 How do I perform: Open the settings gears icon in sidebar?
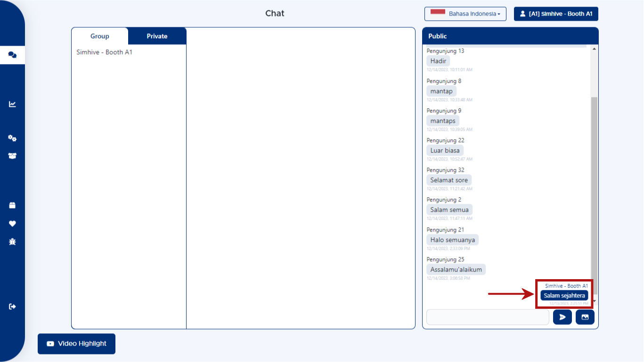tap(12, 138)
